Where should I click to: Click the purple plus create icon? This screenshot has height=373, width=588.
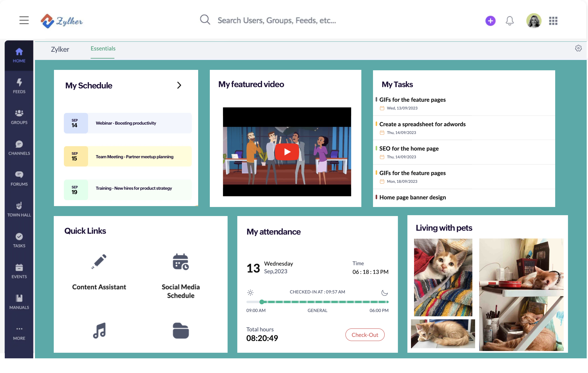pos(490,21)
